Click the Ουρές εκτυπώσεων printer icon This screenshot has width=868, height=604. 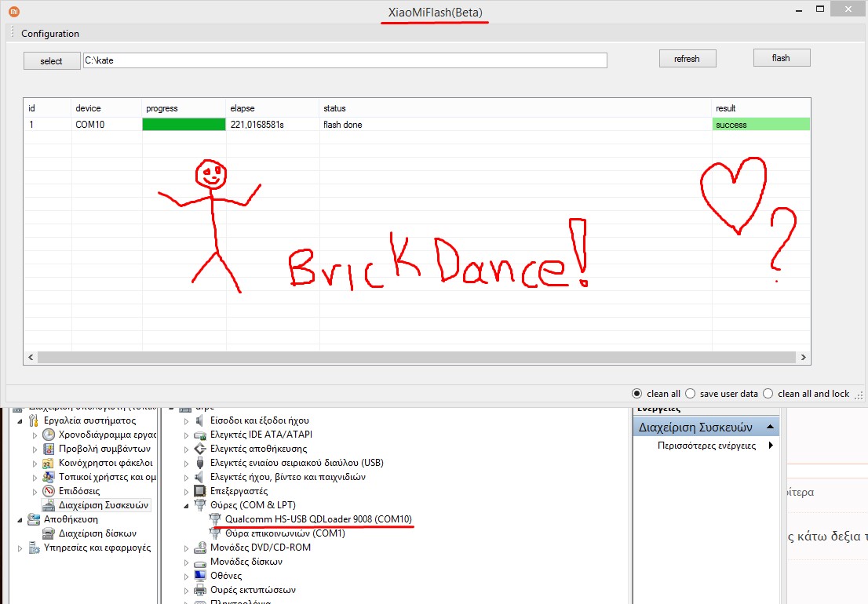199,590
